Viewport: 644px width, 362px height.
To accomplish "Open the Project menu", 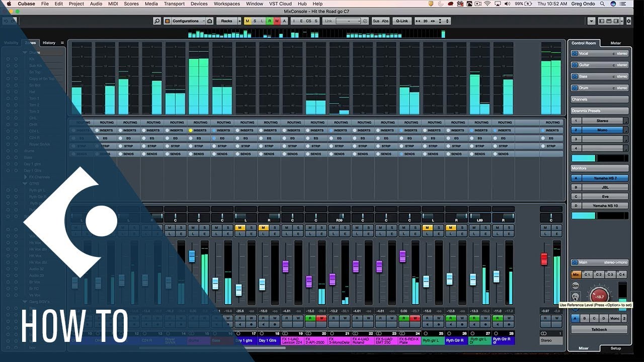I will (x=76, y=4).
